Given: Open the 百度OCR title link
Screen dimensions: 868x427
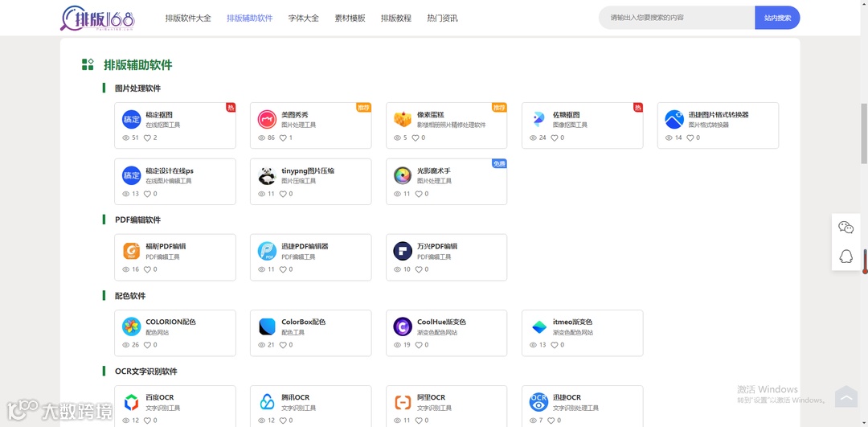Looking at the screenshot, I should (160, 397).
